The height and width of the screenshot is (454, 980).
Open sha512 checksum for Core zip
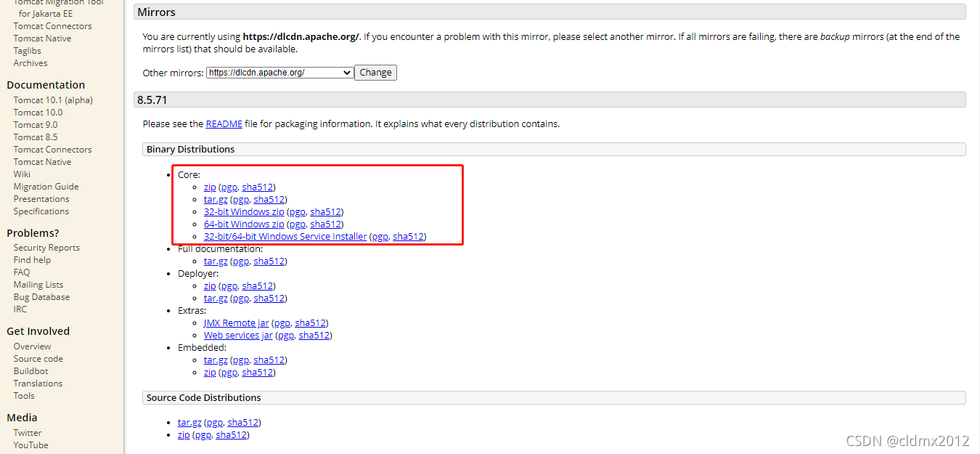click(x=258, y=187)
